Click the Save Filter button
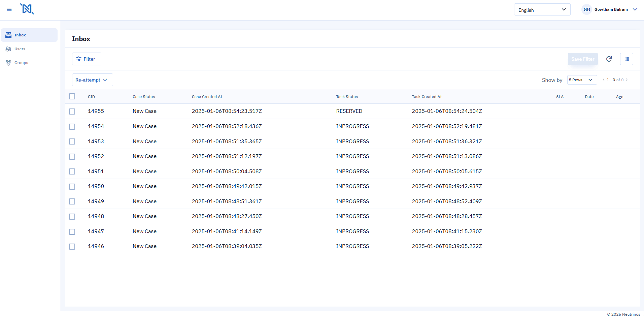The height and width of the screenshot is (316, 644). [x=582, y=59]
